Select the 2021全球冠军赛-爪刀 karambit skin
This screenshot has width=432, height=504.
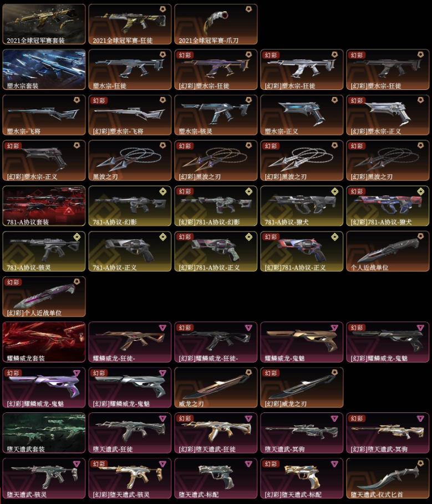[x=216, y=24]
